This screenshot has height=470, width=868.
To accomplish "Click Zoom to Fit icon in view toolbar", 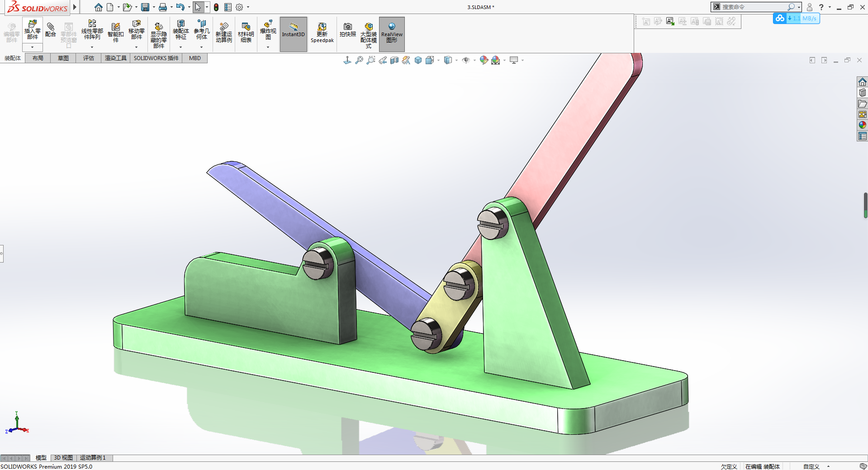I will click(359, 60).
